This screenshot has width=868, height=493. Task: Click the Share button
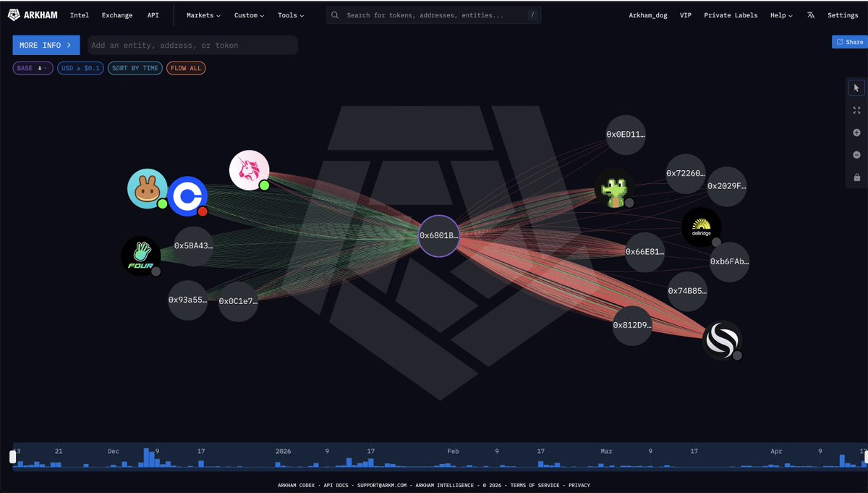850,42
